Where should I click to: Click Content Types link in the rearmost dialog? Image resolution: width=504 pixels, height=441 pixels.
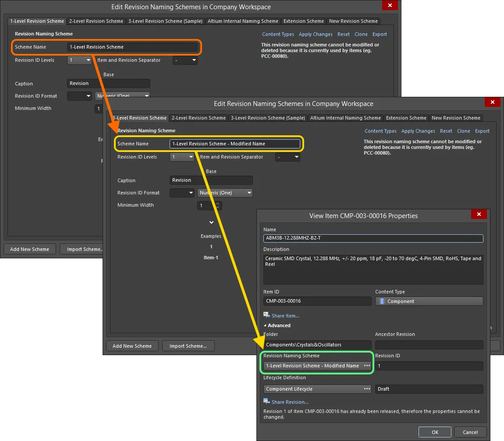coord(278,34)
